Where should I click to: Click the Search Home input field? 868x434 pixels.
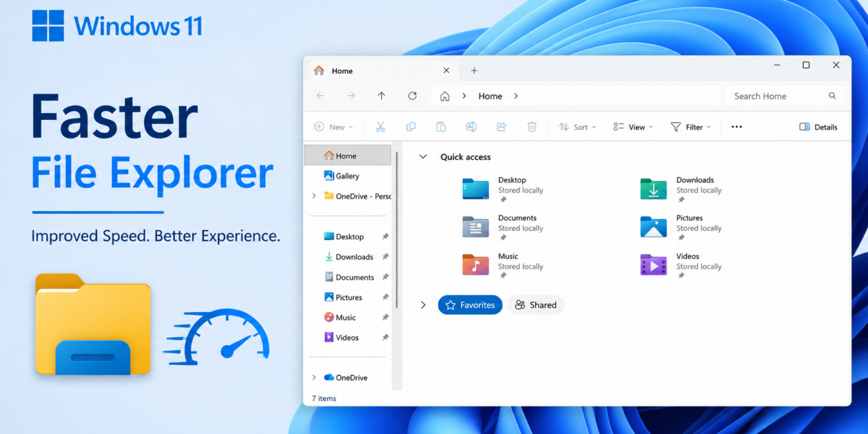pyautogui.click(x=784, y=96)
